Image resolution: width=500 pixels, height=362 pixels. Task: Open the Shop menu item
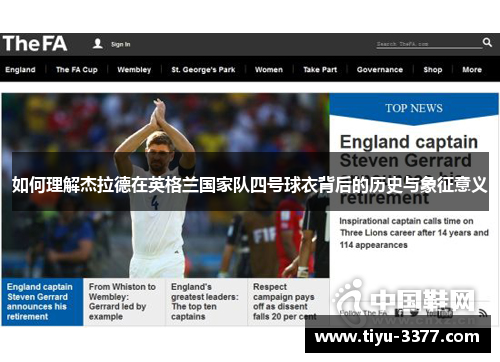(x=433, y=70)
